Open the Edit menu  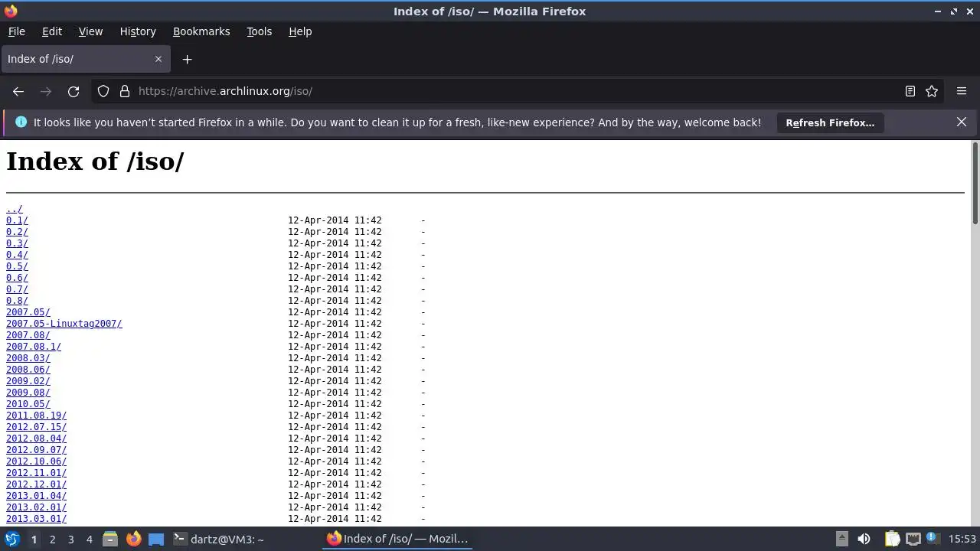(52, 31)
